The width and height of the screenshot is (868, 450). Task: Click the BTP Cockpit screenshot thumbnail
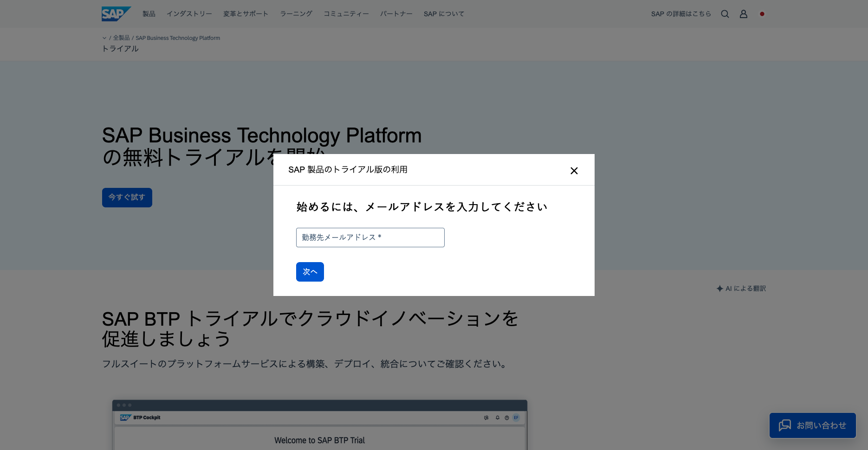click(x=320, y=425)
